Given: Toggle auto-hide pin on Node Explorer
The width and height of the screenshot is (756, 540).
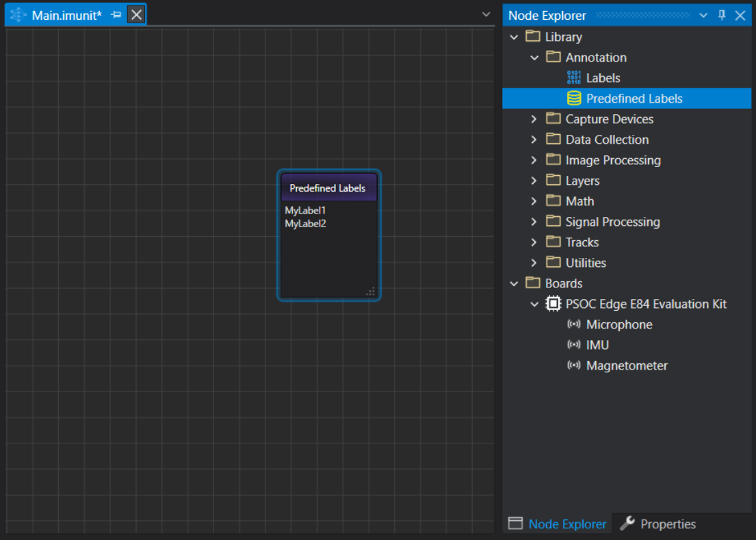Looking at the screenshot, I should 722,16.
